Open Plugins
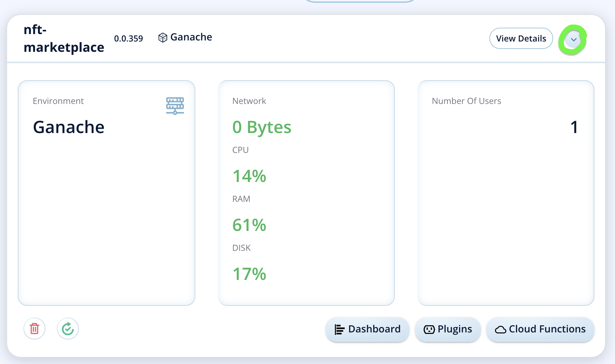 tap(448, 329)
